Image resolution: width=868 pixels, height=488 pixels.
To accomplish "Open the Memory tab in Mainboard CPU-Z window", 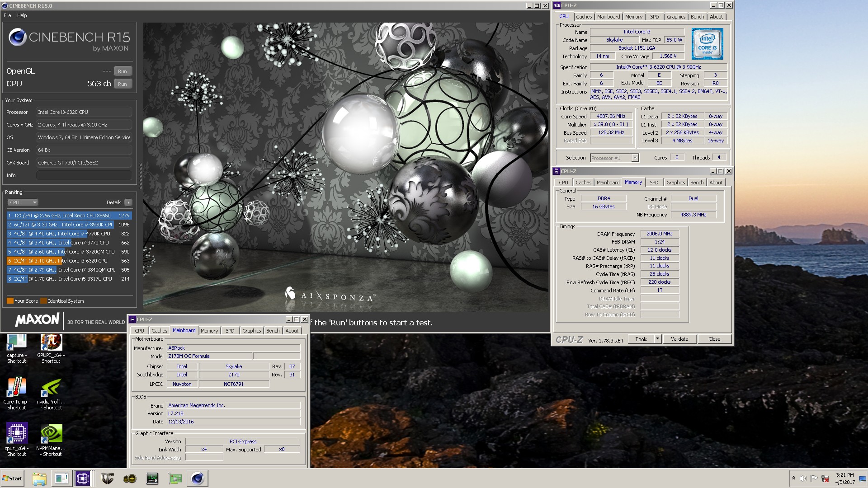I will 209,331.
